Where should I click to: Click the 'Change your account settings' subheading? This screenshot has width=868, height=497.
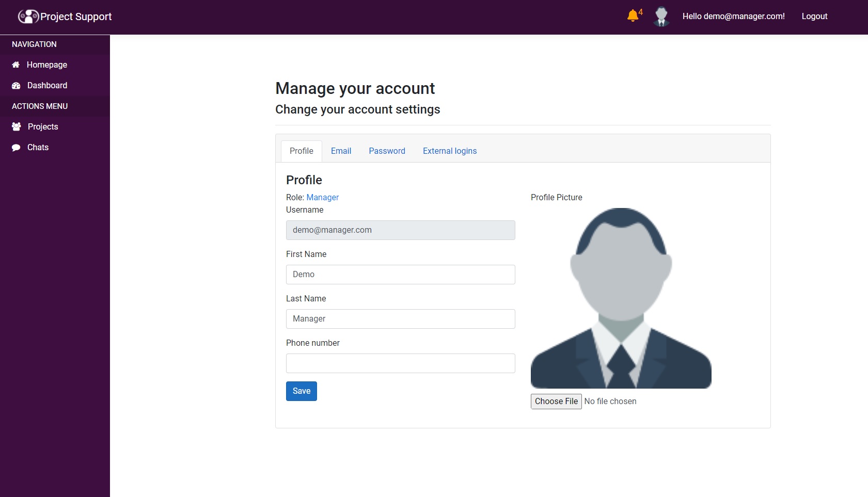(x=358, y=109)
